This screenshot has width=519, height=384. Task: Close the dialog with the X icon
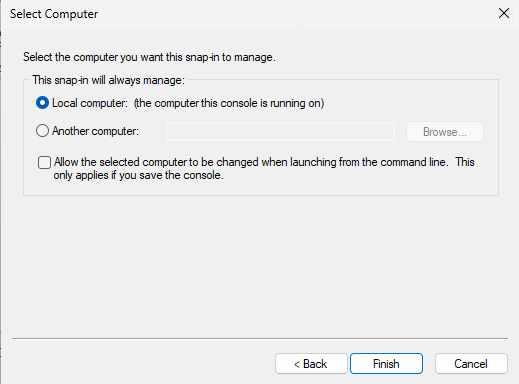(x=504, y=14)
